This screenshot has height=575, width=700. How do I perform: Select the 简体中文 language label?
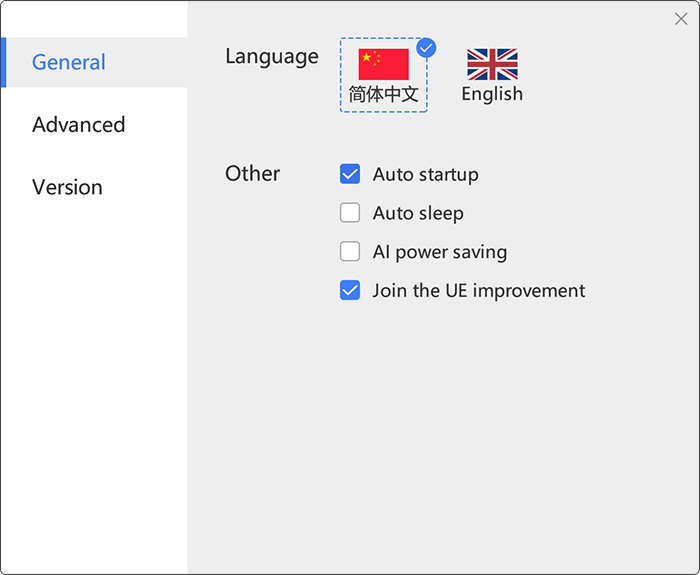383,94
